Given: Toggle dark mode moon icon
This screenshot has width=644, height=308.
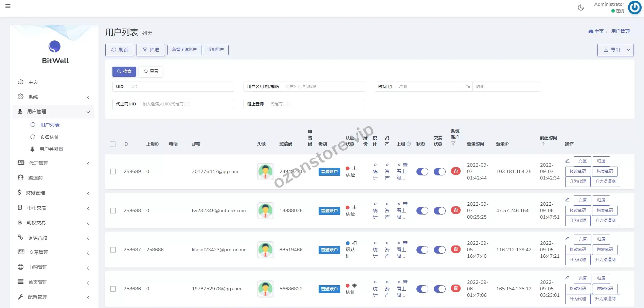Looking at the screenshot, I should [581, 7].
